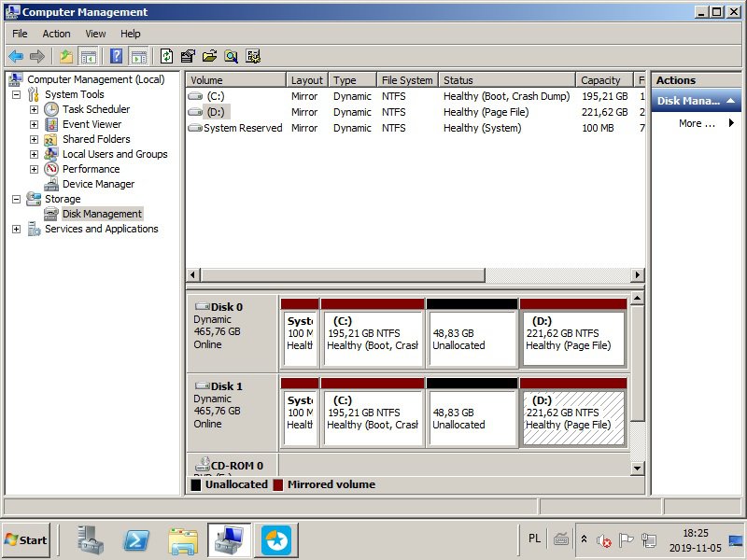Toggle the Show/Hide Console Tree icon

(x=88, y=56)
